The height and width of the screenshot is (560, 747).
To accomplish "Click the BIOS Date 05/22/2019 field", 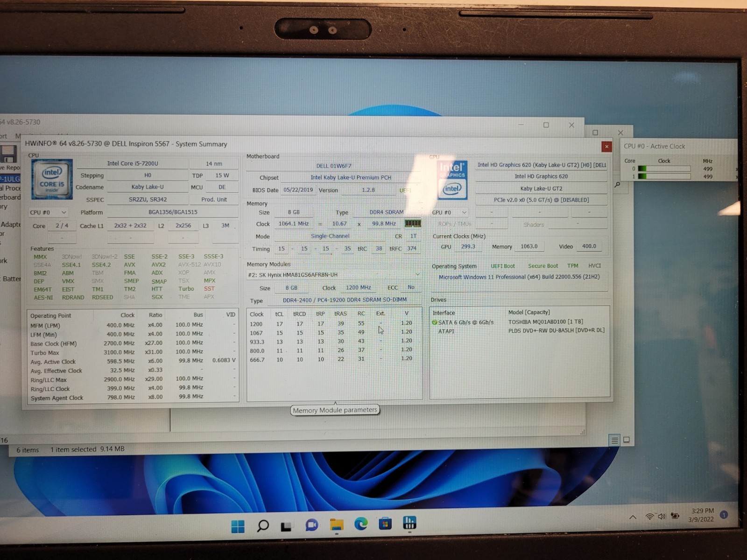I will click(298, 190).
